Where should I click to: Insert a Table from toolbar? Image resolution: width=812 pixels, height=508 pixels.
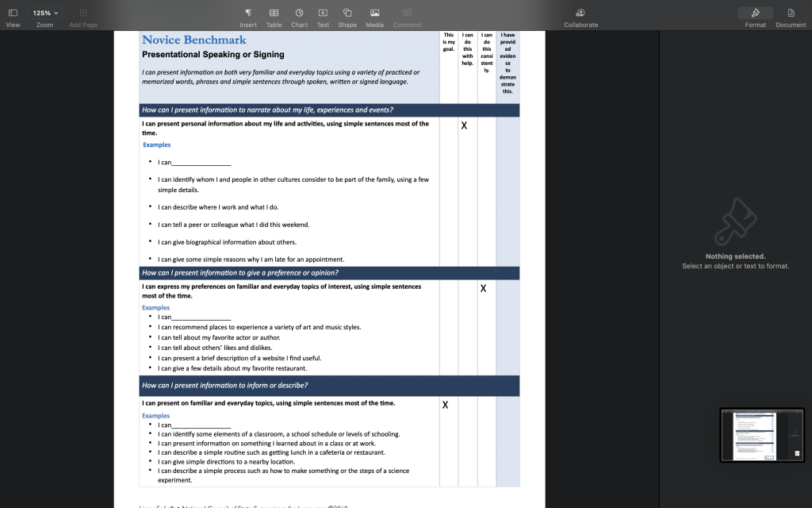point(274,13)
